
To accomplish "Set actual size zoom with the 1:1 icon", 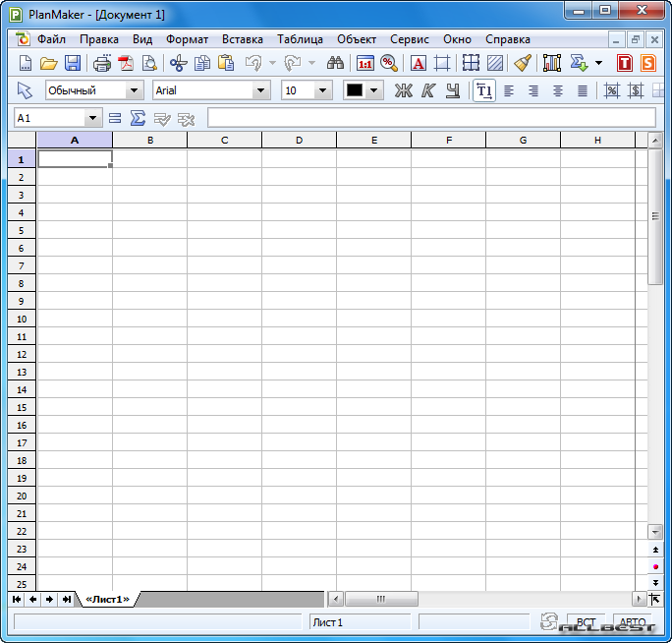I will click(x=364, y=64).
